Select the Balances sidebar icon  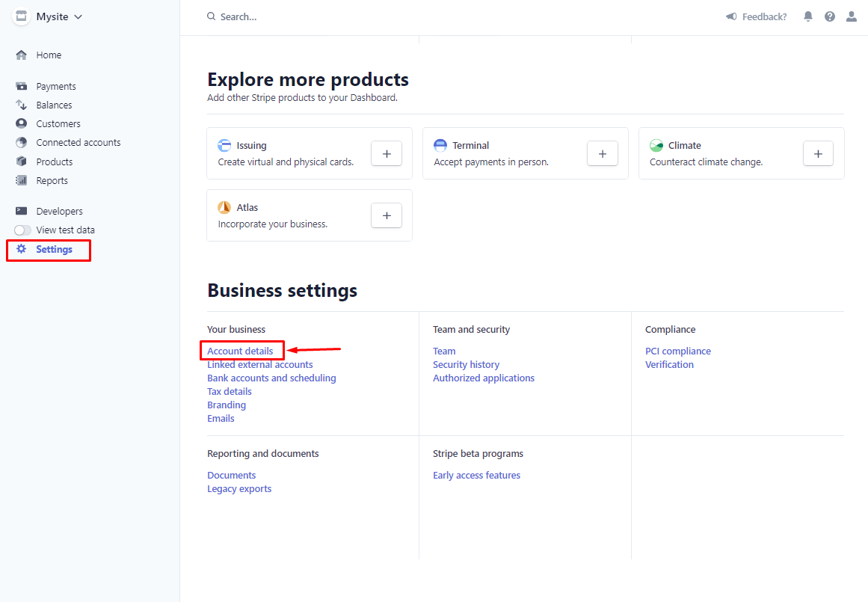tap(22, 105)
